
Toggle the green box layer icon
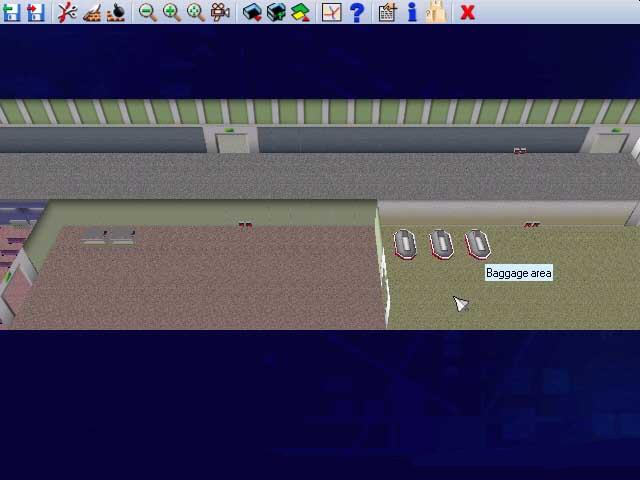pyautogui.click(x=276, y=12)
